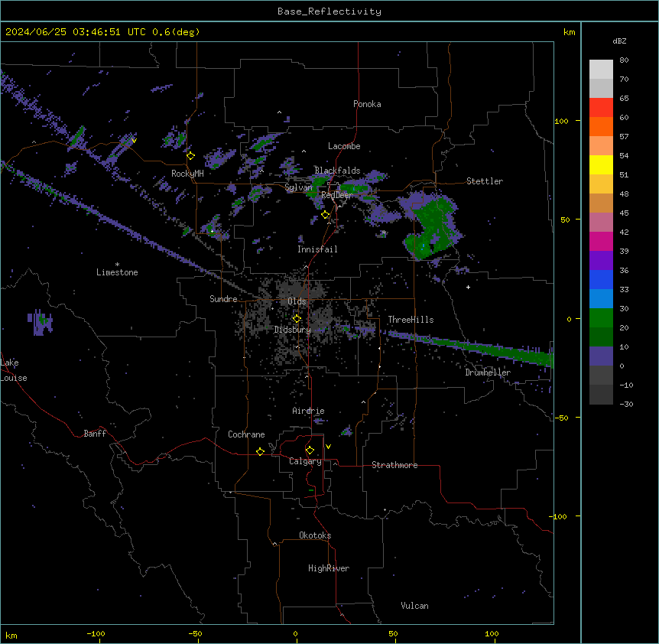Click the HighRiver town label

(329, 568)
